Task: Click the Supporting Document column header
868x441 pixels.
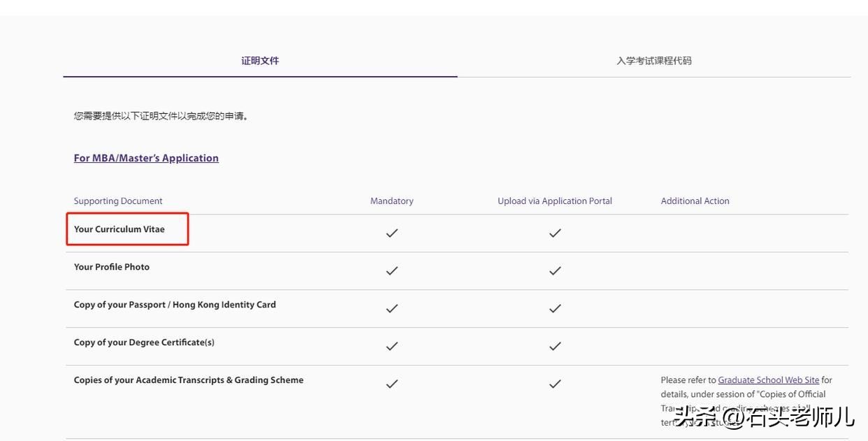Action: click(118, 201)
